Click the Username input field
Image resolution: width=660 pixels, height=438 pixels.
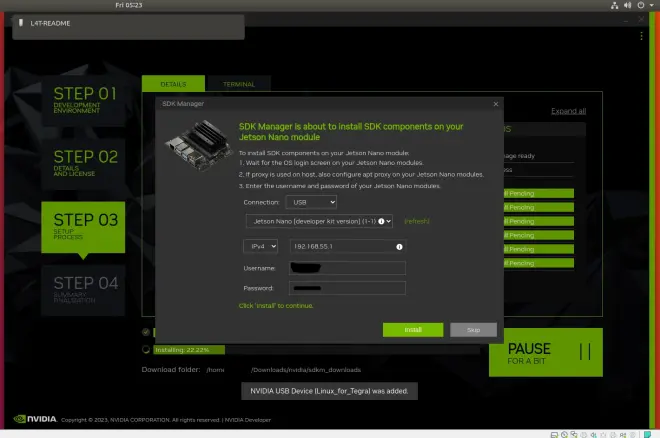tap(348, 268)
